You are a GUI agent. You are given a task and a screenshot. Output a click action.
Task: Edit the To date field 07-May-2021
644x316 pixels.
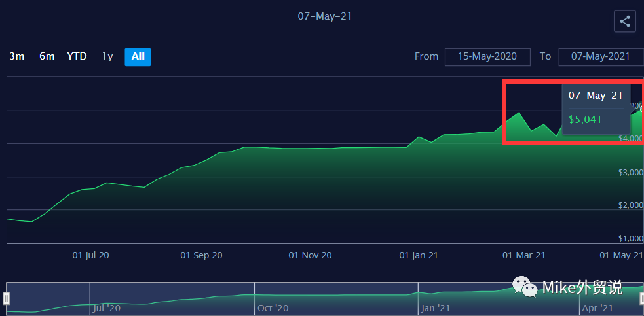pos(601,57)
